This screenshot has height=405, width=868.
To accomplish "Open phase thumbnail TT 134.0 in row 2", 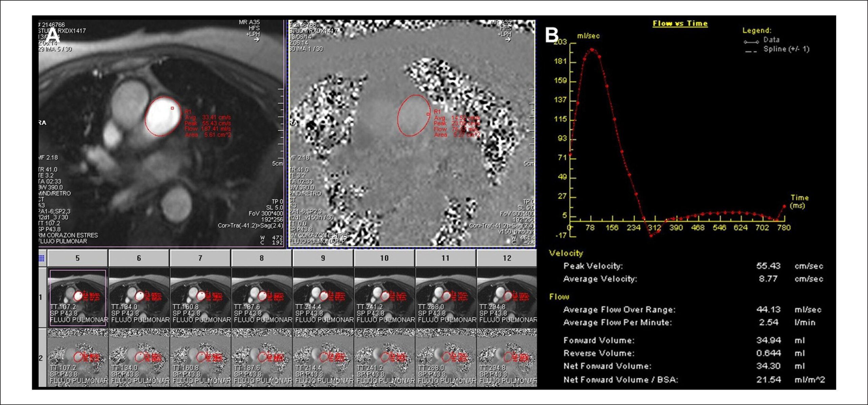I will 139,358.
